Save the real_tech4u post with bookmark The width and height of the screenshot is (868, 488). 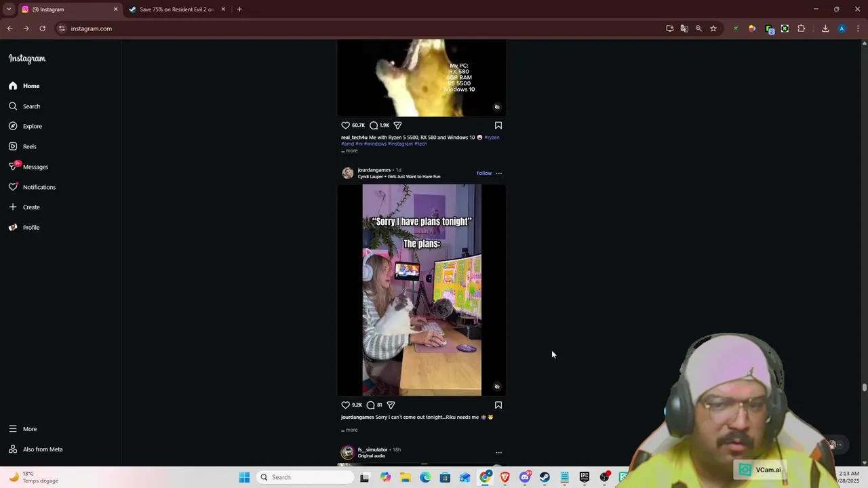click(498, 125)
